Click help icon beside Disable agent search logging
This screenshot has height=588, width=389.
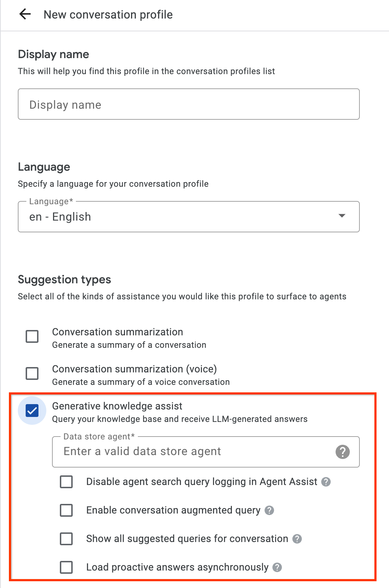coord(326,482)
